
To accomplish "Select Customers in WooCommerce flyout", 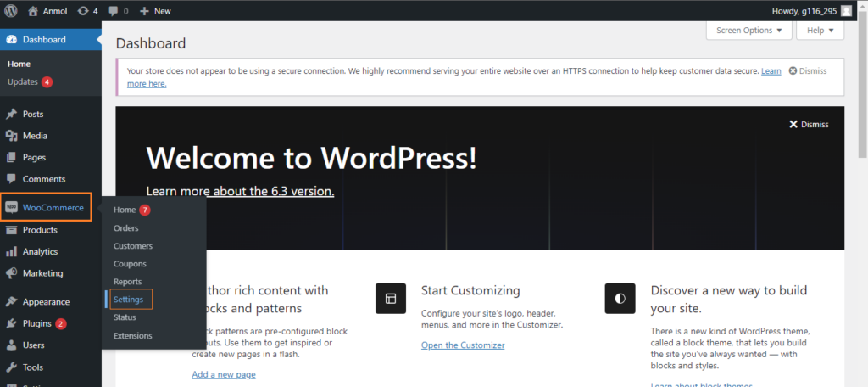I will 133,245.
